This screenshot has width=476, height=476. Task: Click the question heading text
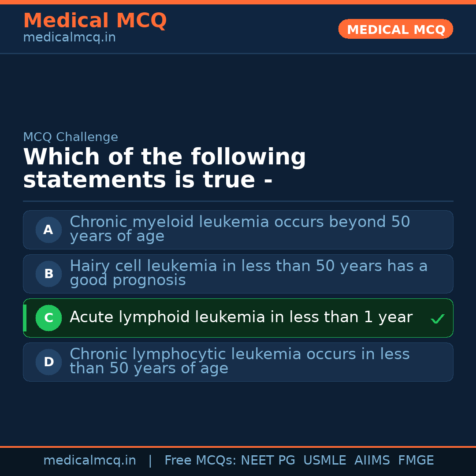(164, 169)
